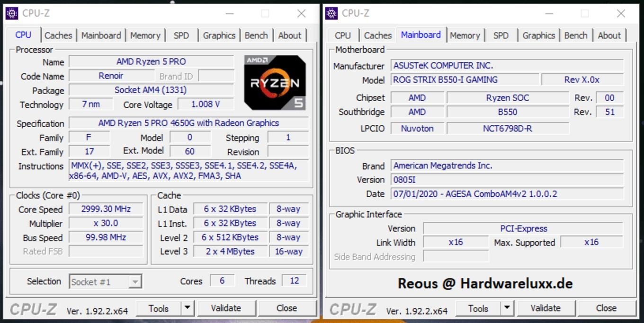Expand Tools dropdown arrow in right window
The image size is (644, 323).
pyautogui.click(x=507, y=308)
